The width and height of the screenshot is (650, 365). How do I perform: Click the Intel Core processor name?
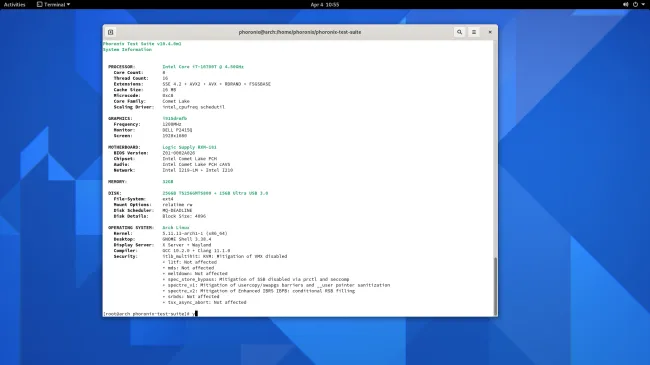203,67
